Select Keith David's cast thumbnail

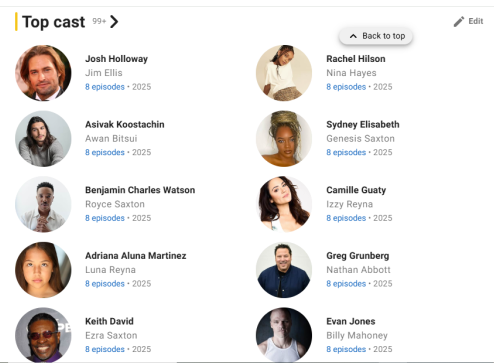[x=43, y=335]
